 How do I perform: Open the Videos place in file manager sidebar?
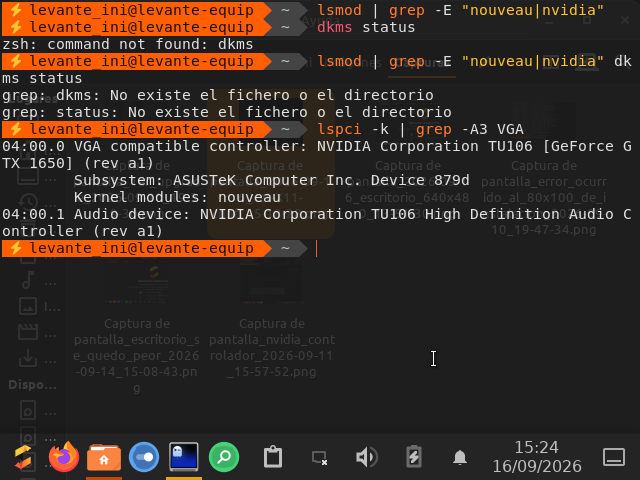coord(28,332)
